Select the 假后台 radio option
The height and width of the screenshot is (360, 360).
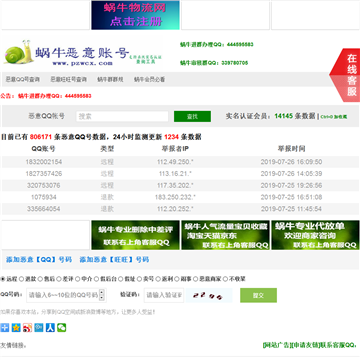pos(97,279)
